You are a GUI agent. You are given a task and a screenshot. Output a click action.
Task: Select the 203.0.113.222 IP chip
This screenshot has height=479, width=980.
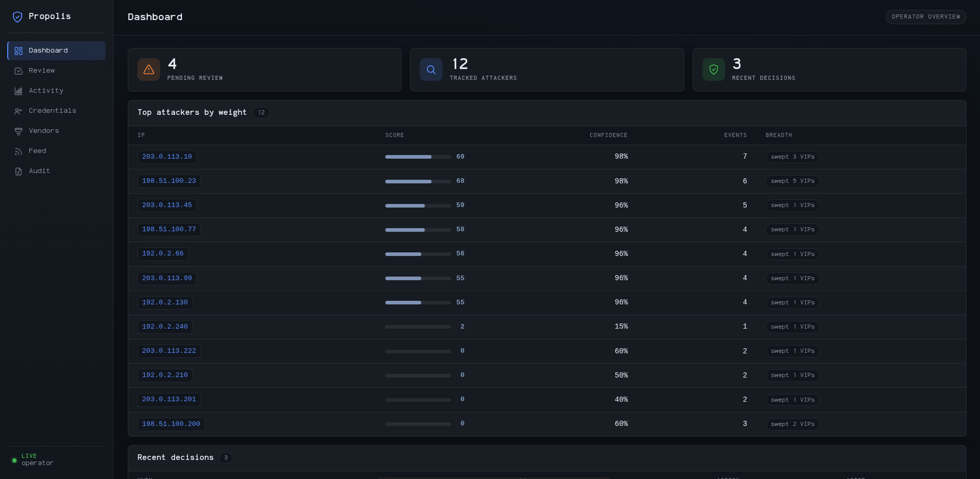pos(169,351)
